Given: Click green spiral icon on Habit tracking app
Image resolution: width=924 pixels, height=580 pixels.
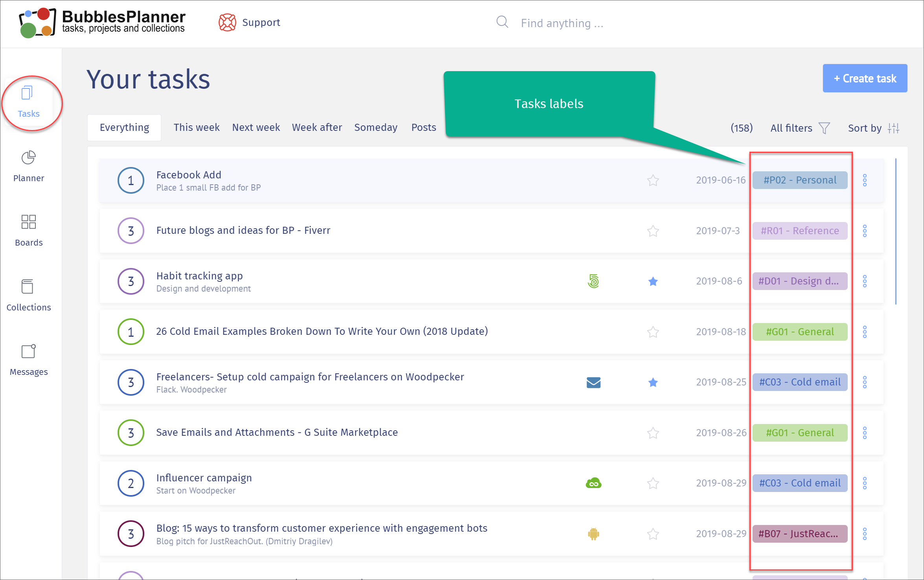Looking at the screenshot, I should click(x=593, y=281).
